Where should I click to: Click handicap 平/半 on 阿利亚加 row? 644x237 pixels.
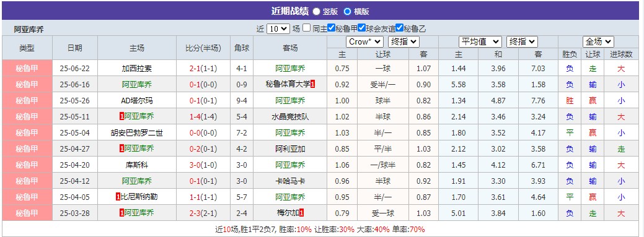(x=383, y=149)
